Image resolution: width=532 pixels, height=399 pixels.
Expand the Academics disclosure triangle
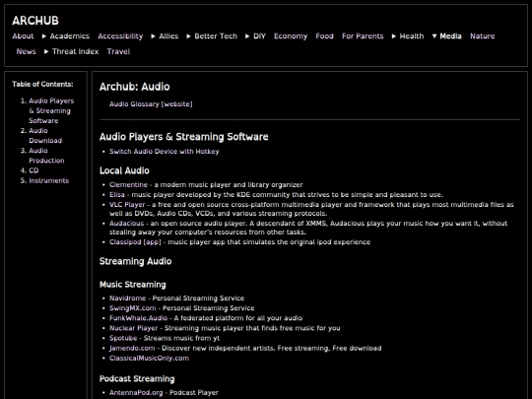click(x=44, y=36)
